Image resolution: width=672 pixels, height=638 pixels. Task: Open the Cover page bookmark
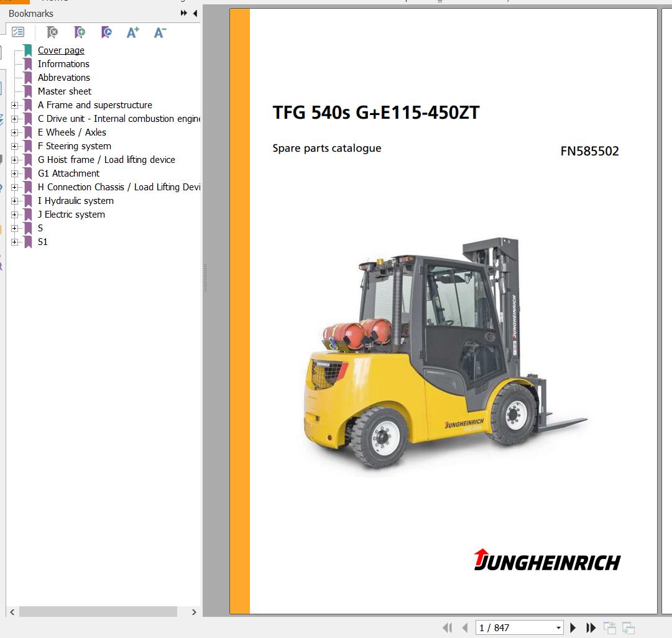[x=61, y=50]
